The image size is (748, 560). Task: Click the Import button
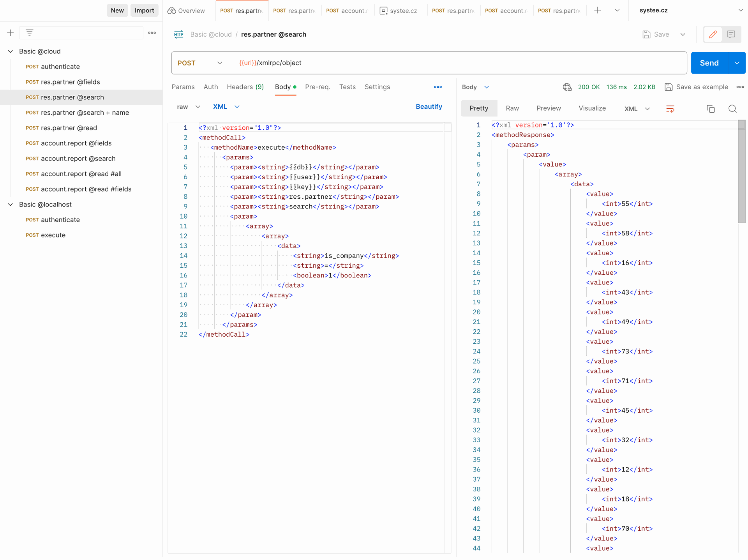pos(144,11)
